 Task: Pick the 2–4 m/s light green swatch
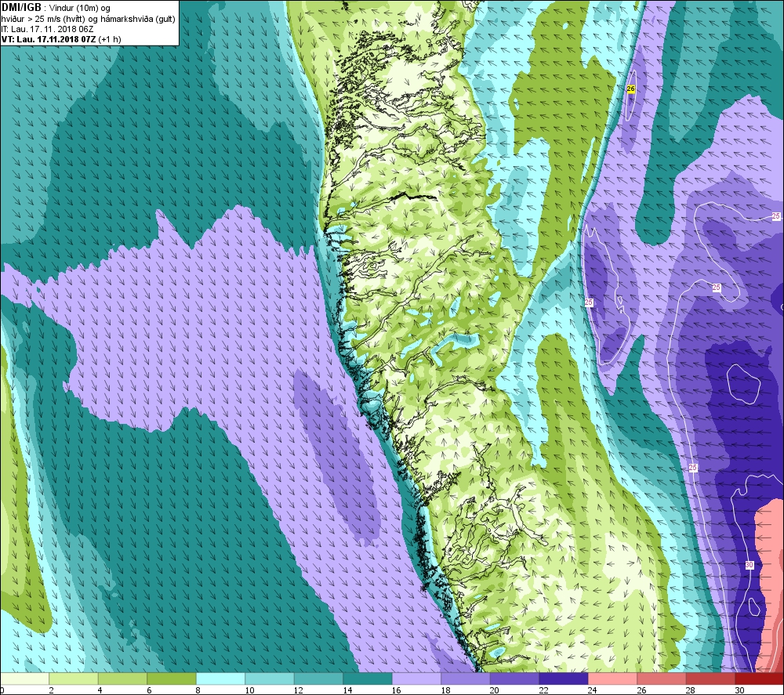[74, 678]
